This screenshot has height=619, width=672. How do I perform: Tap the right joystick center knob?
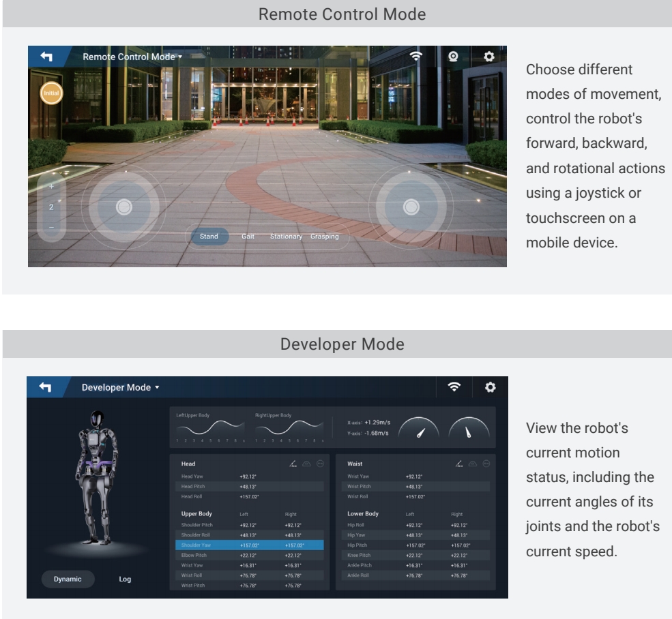tap(410, 206)
